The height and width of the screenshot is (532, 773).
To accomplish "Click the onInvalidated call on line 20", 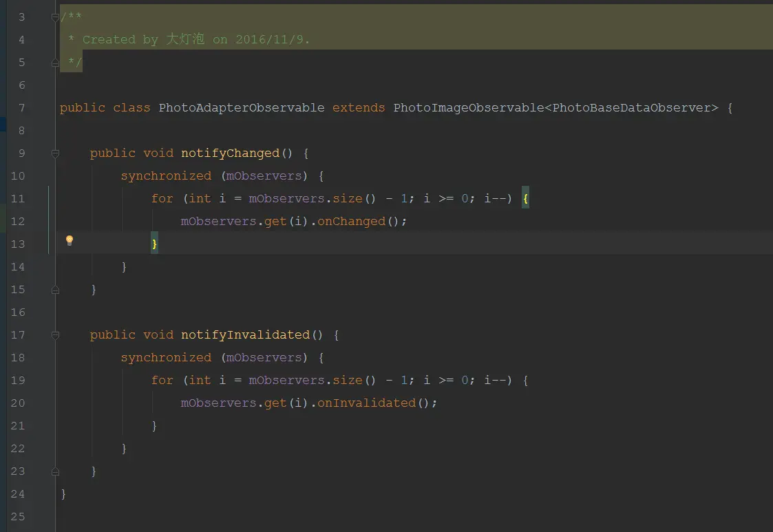I will (367, 403).
